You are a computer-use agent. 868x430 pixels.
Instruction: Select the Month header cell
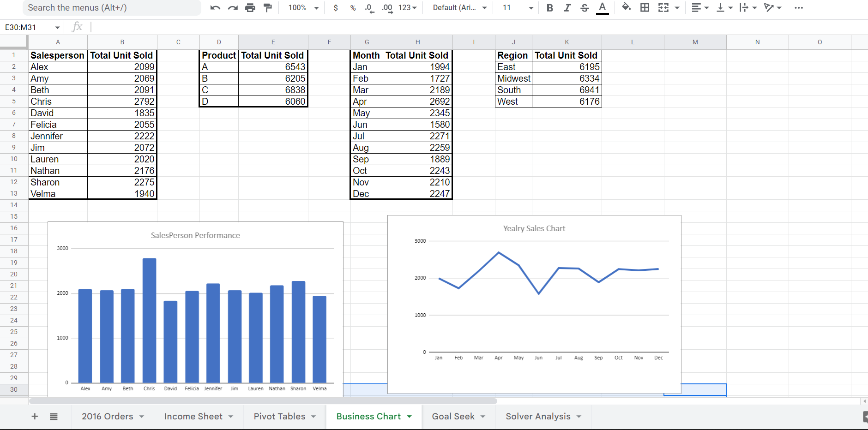367,55
